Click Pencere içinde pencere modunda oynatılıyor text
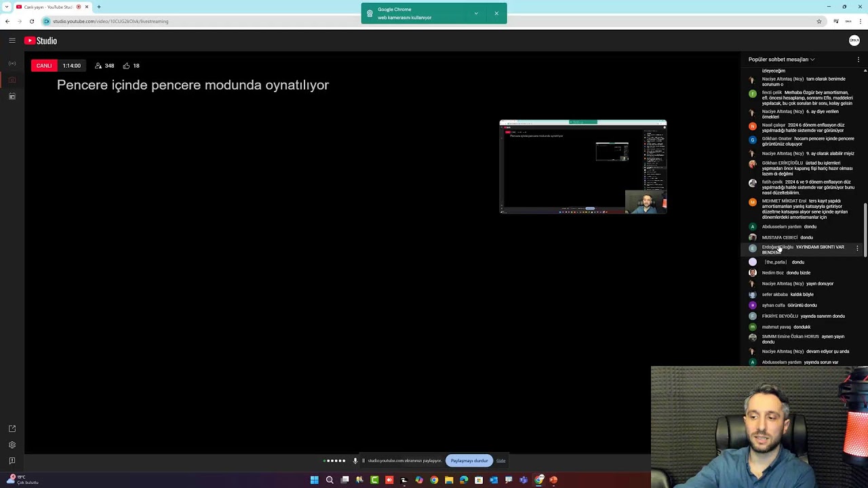The height and width of the screenshot is (488, 868). tap(193, 85)
